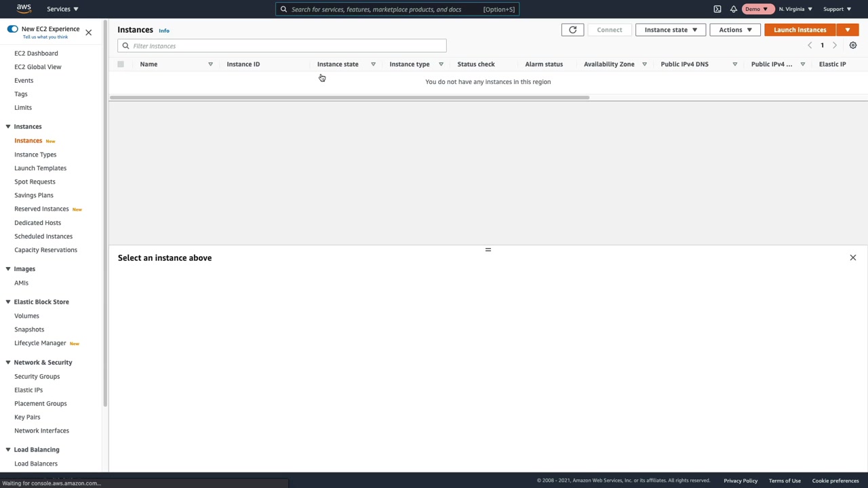Open Capacity Reservations page

coord(45,250)
